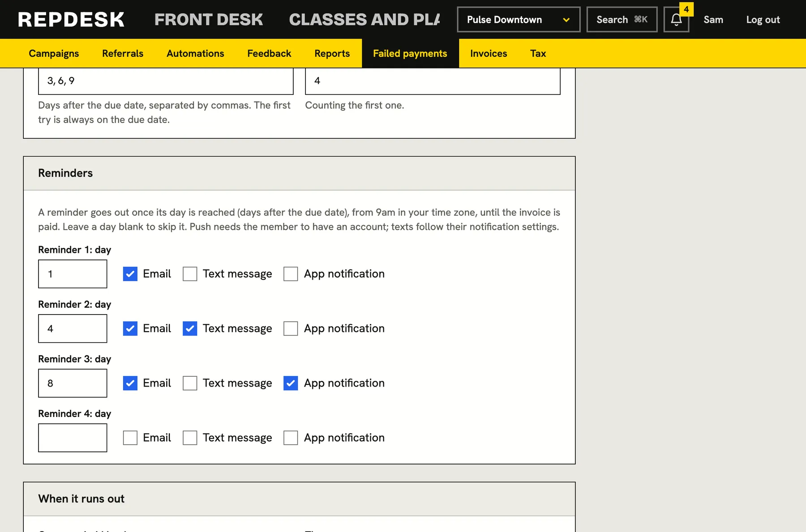Switch to the Reports tab
806x532 pixels.
coord(332,53)
